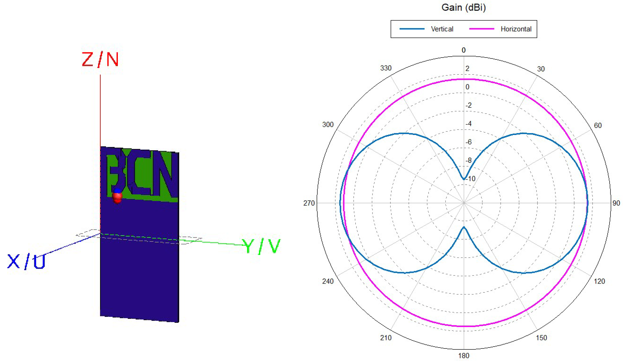Click the 270 degree angle label
This screenshot has height=364, width=623.
point(309,203)
